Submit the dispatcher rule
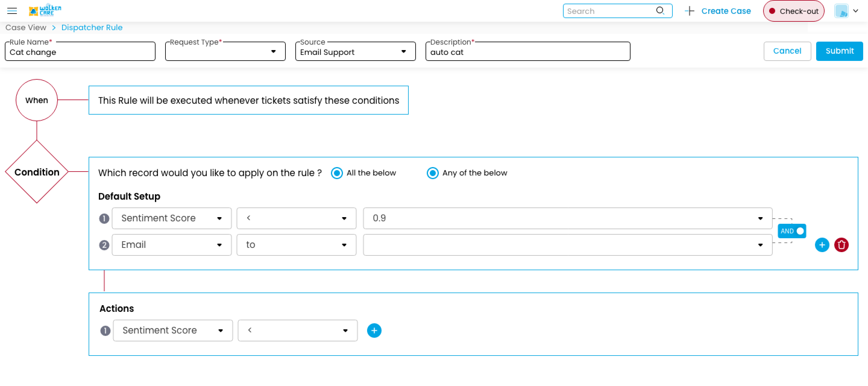868x386 pixels. (x=839, y=51)
